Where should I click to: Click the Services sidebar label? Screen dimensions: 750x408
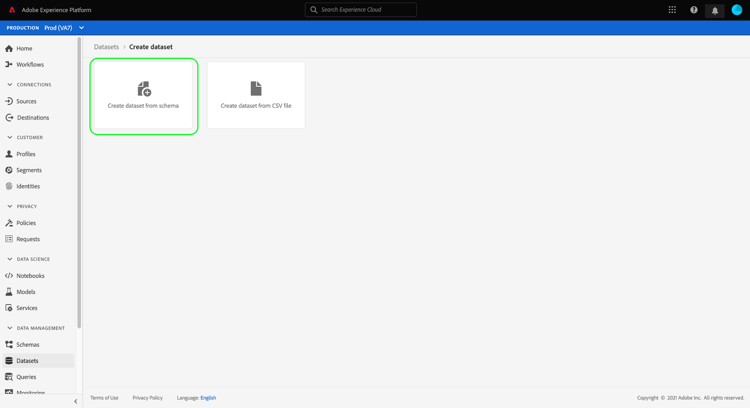coord(27,308)
